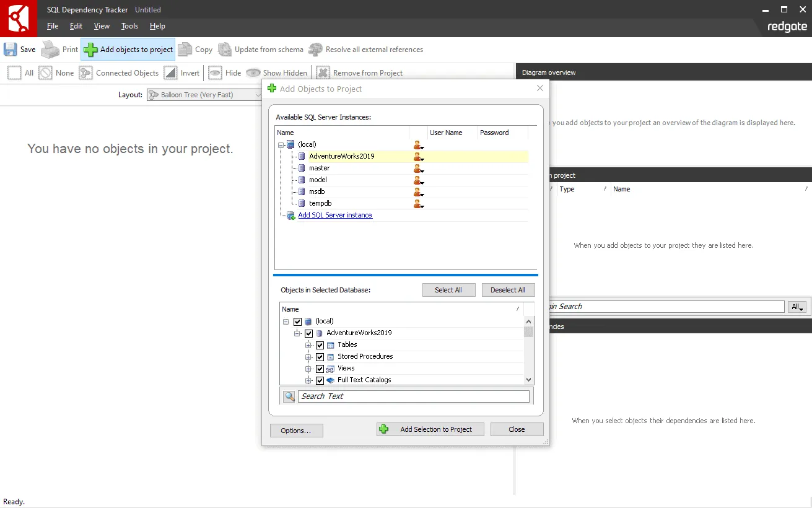Select the tempdb database in the instances list

(320, 203)
